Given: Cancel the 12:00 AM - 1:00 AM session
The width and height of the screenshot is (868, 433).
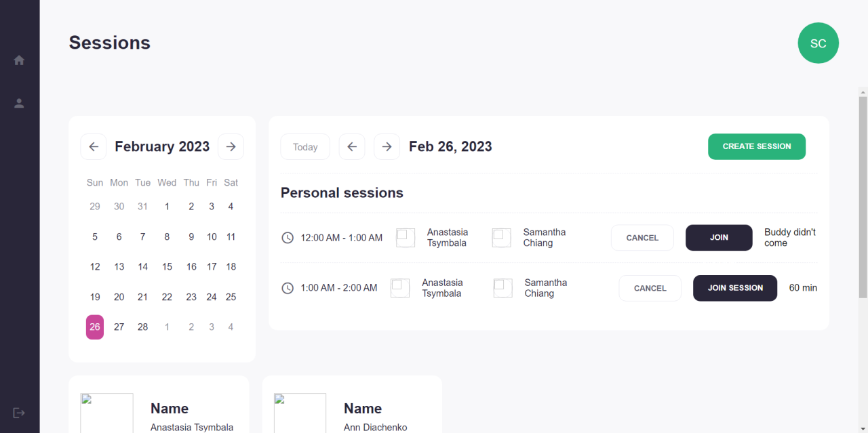Looking at the screenshot, I should (642, 238).
